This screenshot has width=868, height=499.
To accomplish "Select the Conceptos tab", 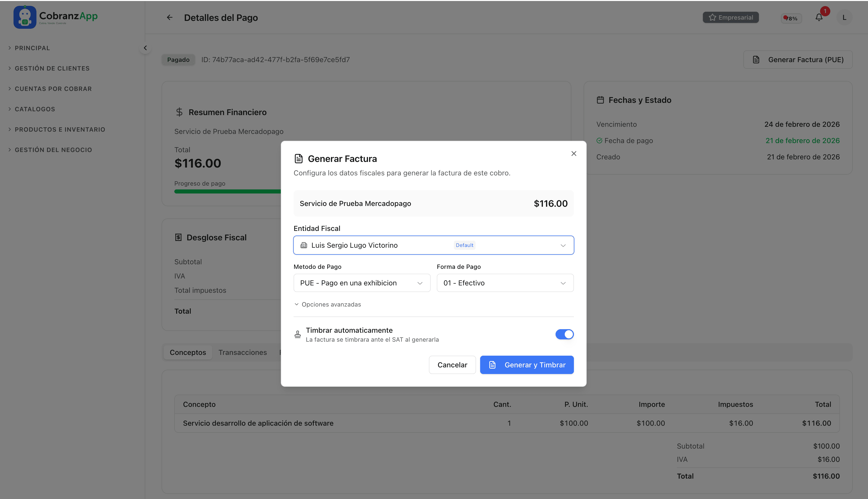I will pos(188,352).
